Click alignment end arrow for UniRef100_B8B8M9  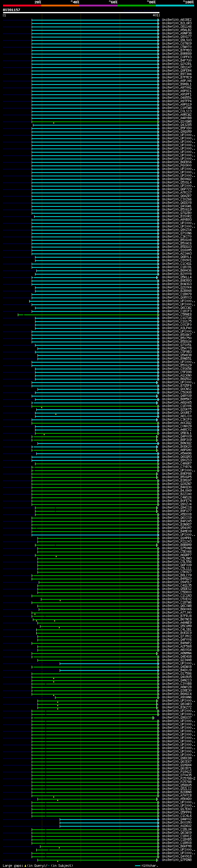click(x=157, y=545)
